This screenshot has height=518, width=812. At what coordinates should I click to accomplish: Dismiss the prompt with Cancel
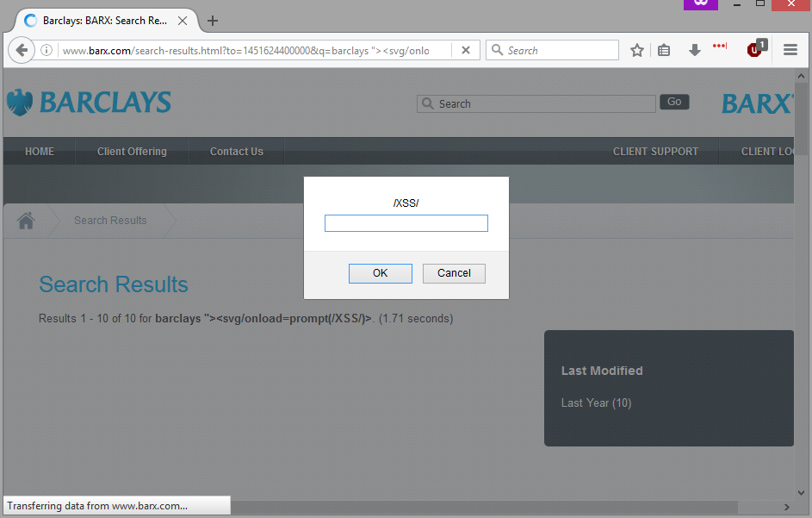(x=454, y=273)
